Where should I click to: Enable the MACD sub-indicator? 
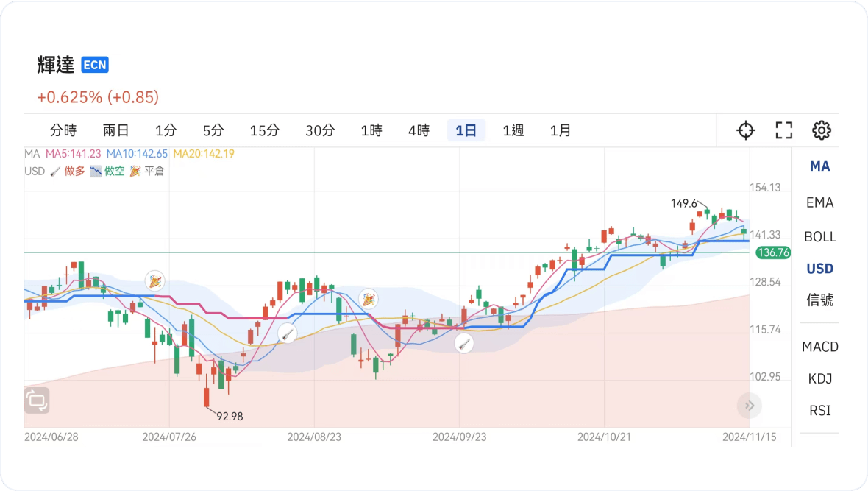819,347
